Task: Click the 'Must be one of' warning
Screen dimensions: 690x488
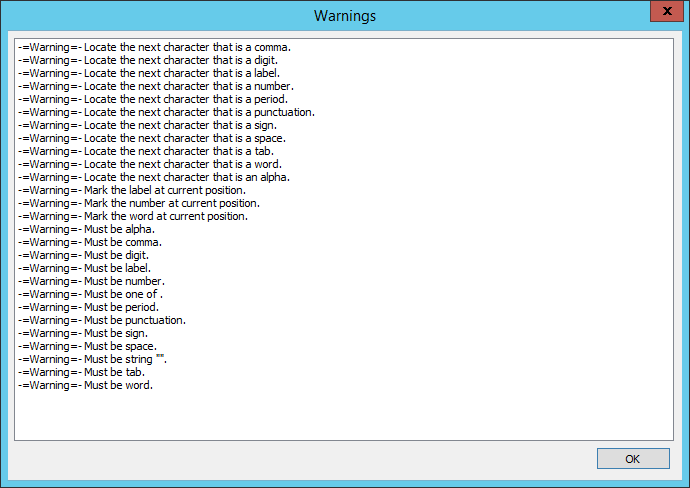Action: coord(90,294)
